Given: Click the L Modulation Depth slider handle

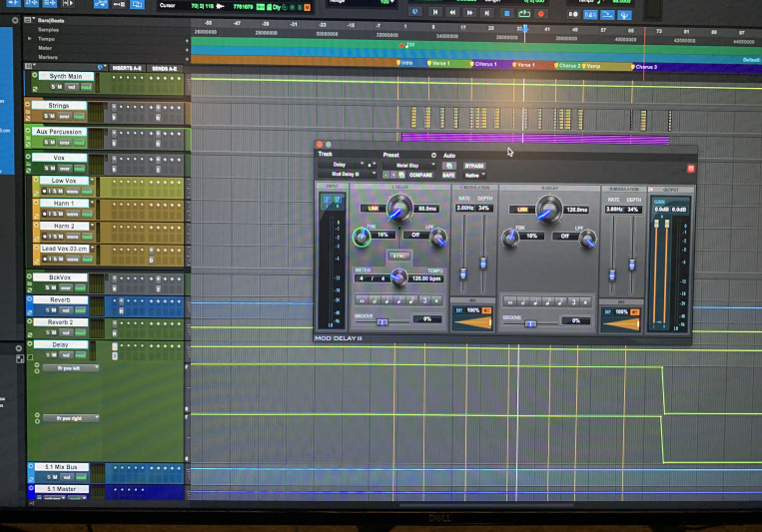Looking at the screenshot, I should [483, 263].
